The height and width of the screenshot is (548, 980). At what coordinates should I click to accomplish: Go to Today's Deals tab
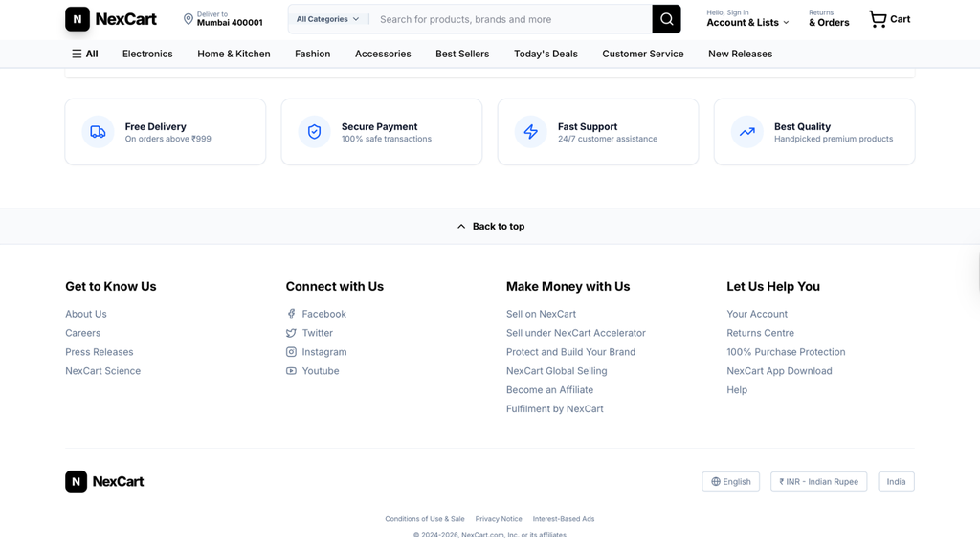(x=546, y=54)
